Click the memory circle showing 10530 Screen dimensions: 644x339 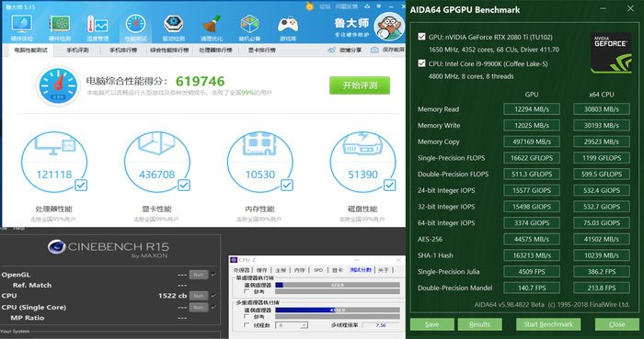click(x=260, y=162)
